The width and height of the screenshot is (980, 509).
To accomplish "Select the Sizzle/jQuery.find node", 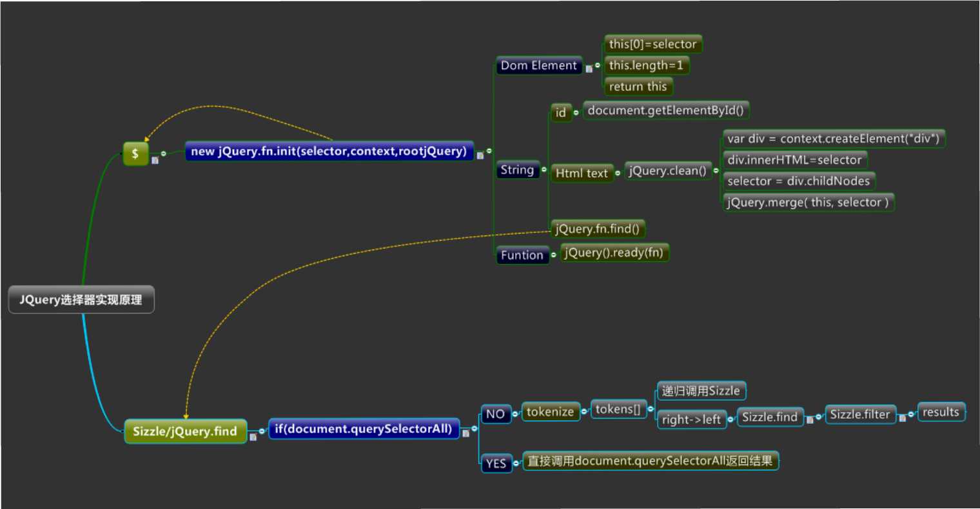I will click(186, 431).
